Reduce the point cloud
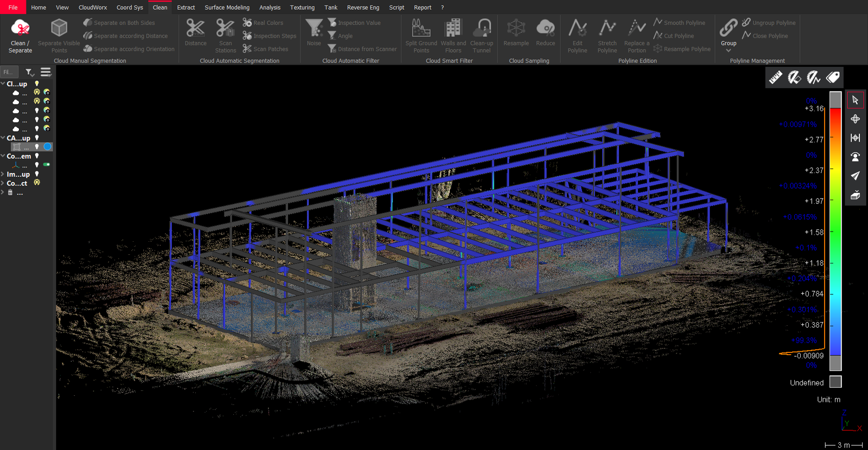 [545, 33]
